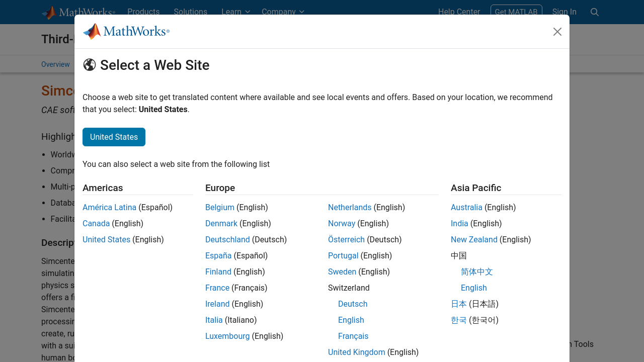Choose the 한국 Korean site link

pos(458,320)
